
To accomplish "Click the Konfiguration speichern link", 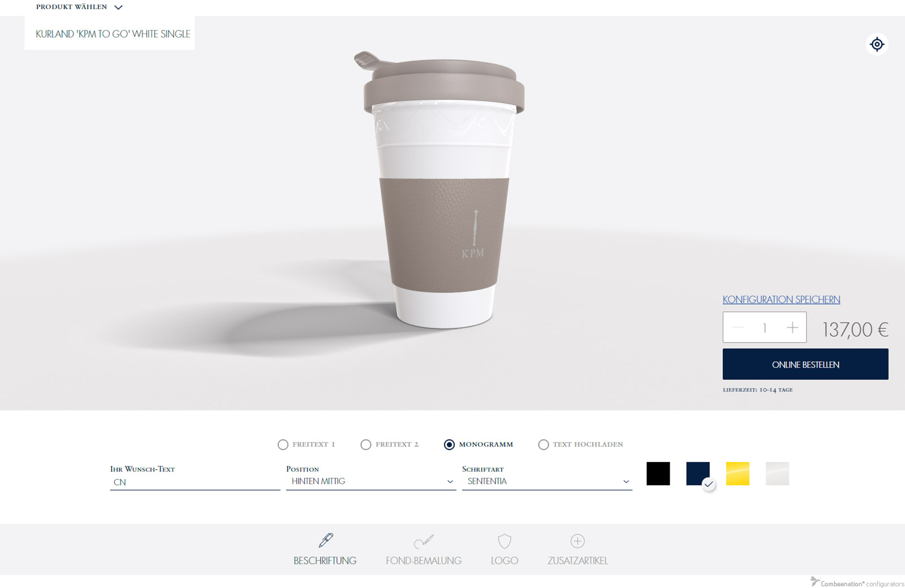I will [781, 300].
